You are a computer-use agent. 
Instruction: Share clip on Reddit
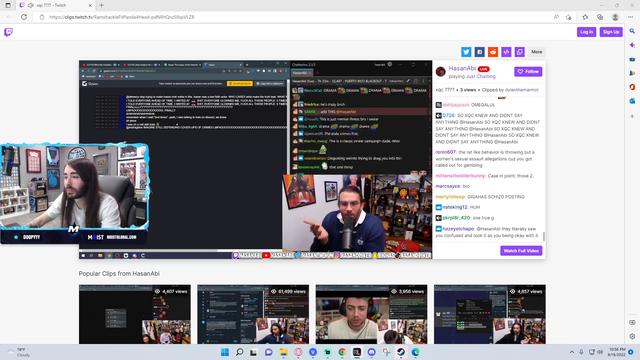[493, 52]
